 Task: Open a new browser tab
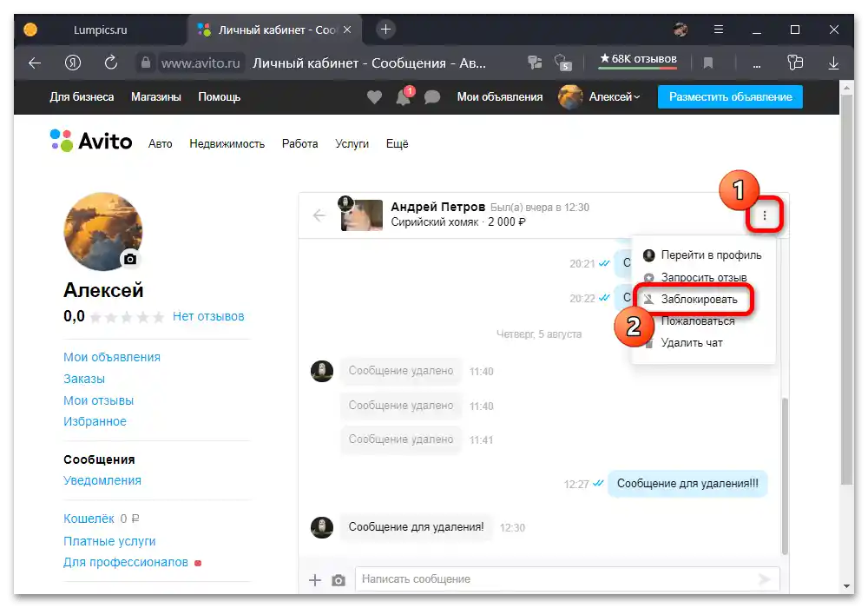coord(386,30)
